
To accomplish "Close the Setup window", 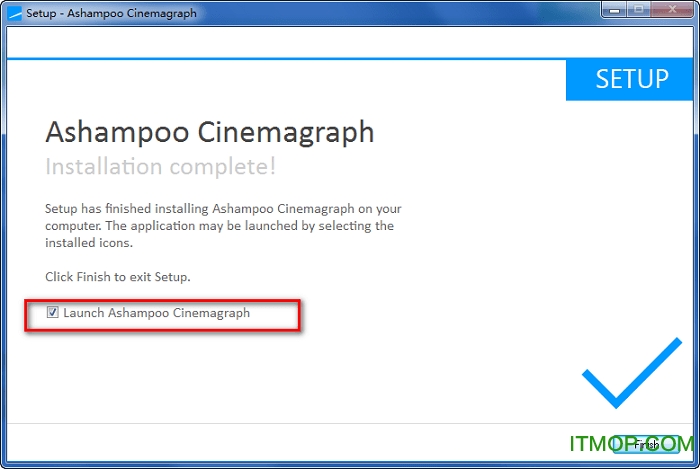I will pyautogui.click(x=672, y=10).
